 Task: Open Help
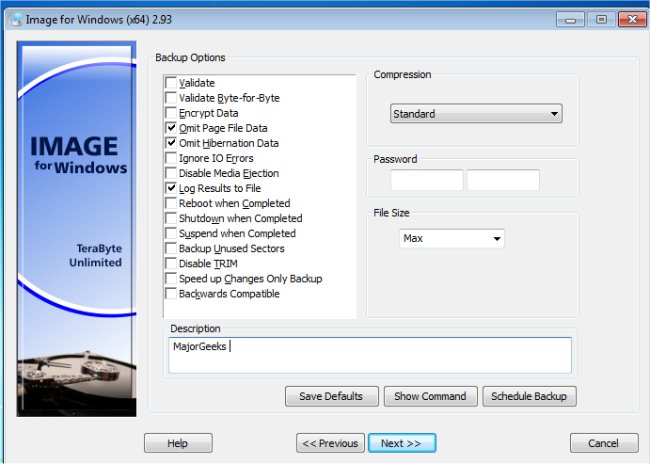pos(178,443)
